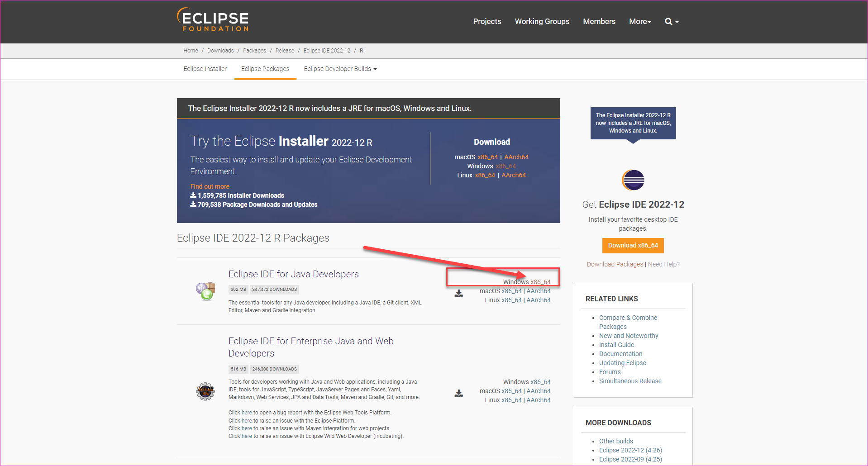The width and height of the screenshot is (868, 466).
Task: Download Java Developers macOS AArch64 package
Action: pos(539,291)
